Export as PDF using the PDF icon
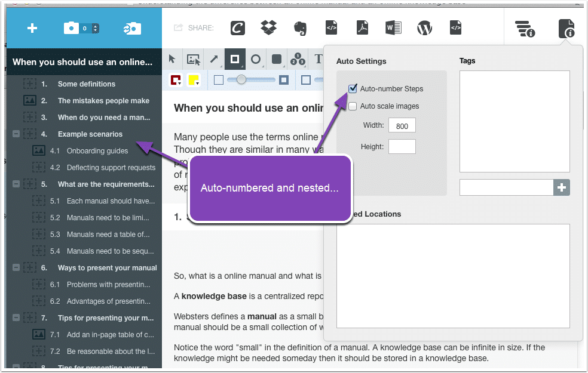Image resolution: width=588 pixels, height=373 pixels. (362, 27)
